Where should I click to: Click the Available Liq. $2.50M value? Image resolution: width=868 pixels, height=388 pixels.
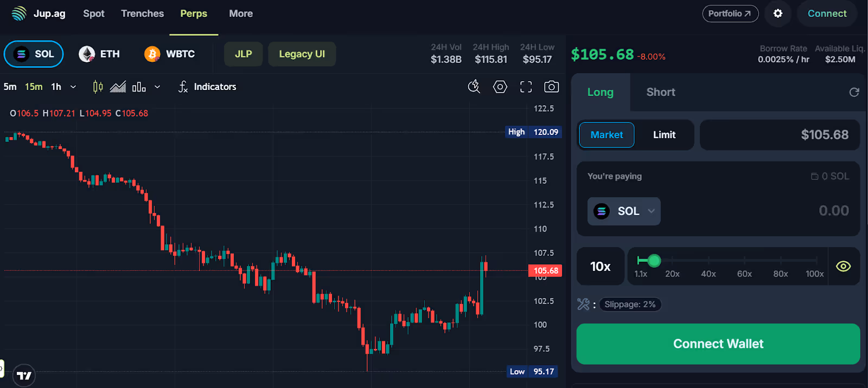click(840, 60)
